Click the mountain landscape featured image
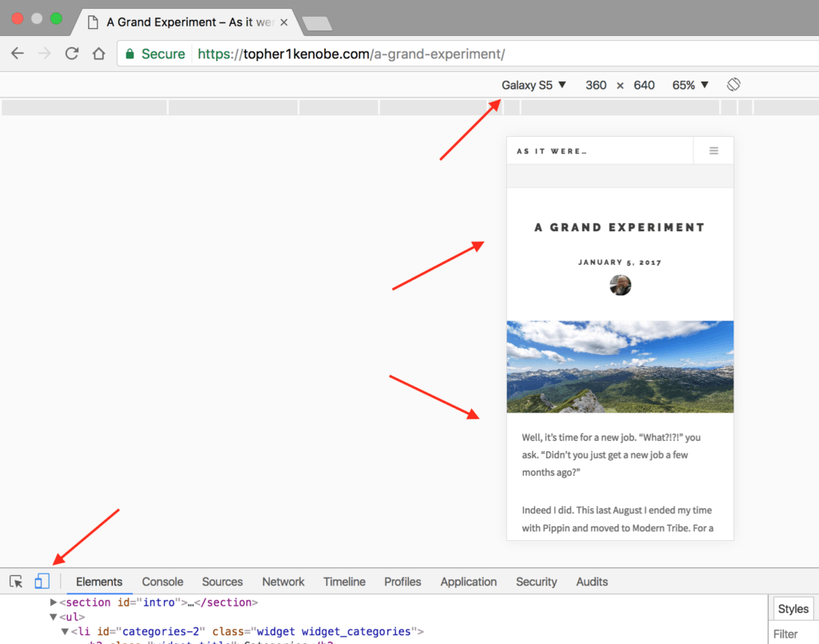This screenshot has height=644, width=819. 620,366
